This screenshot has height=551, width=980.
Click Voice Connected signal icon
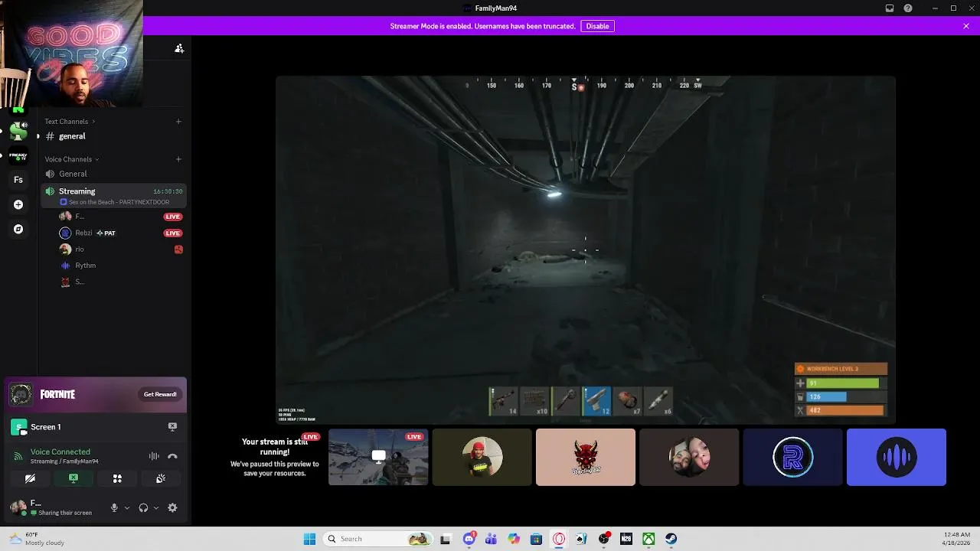pyautogui.click(x=18, y=457)
